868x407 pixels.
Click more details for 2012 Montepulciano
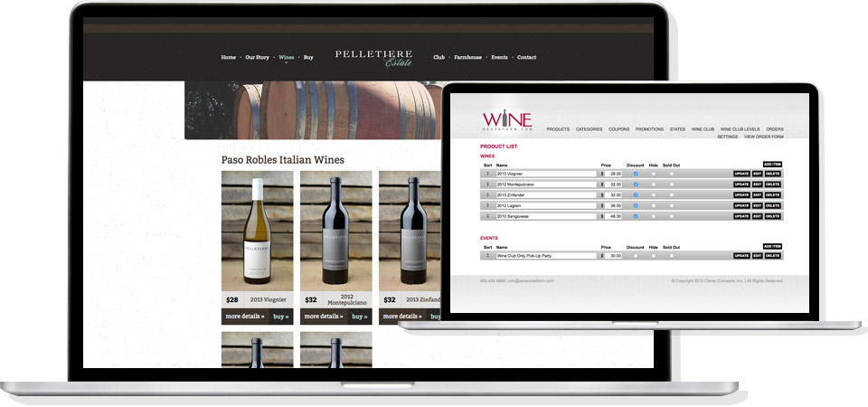click(x=324, y=317)
